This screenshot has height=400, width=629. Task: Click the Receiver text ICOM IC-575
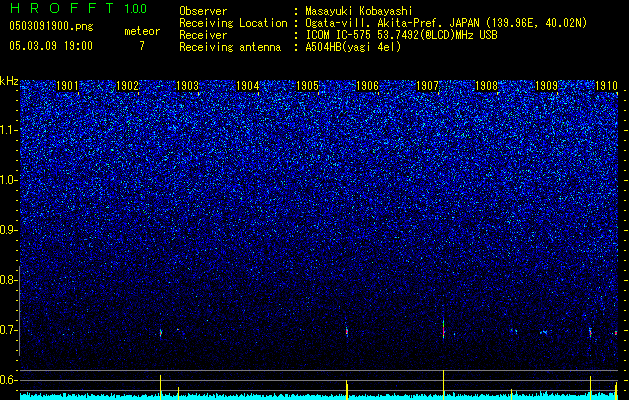[x=339, y=35]
